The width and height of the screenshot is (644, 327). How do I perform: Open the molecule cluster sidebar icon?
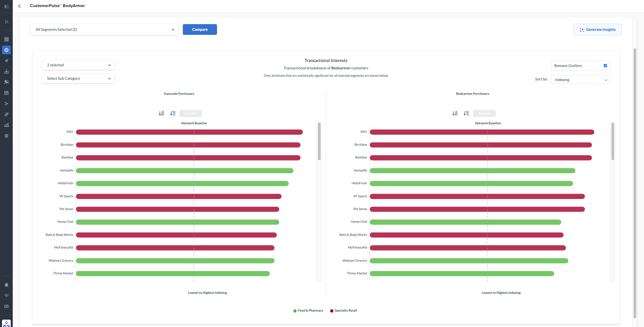(x=6, y=82)
